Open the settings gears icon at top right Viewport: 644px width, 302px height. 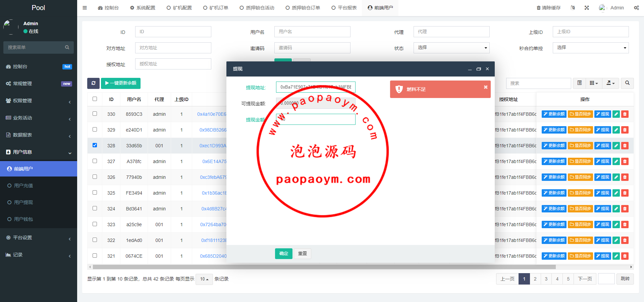pyautogui.click(x=636, y=8)
